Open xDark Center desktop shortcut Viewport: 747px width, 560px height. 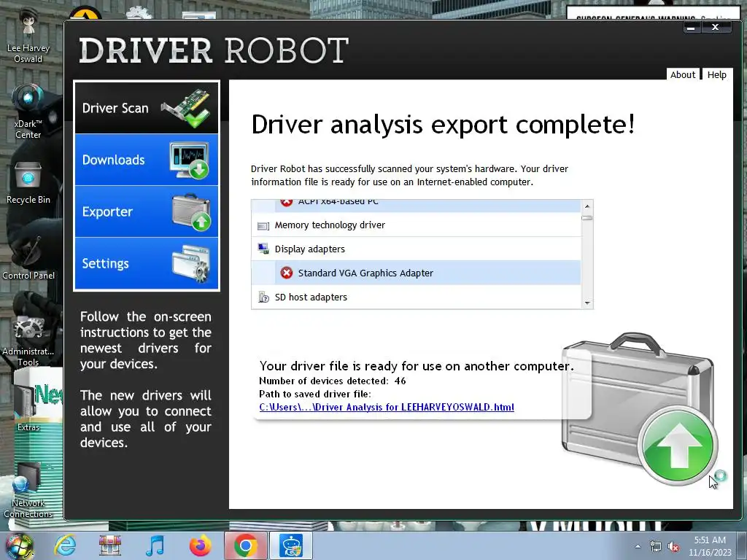(x=28, y=112)
